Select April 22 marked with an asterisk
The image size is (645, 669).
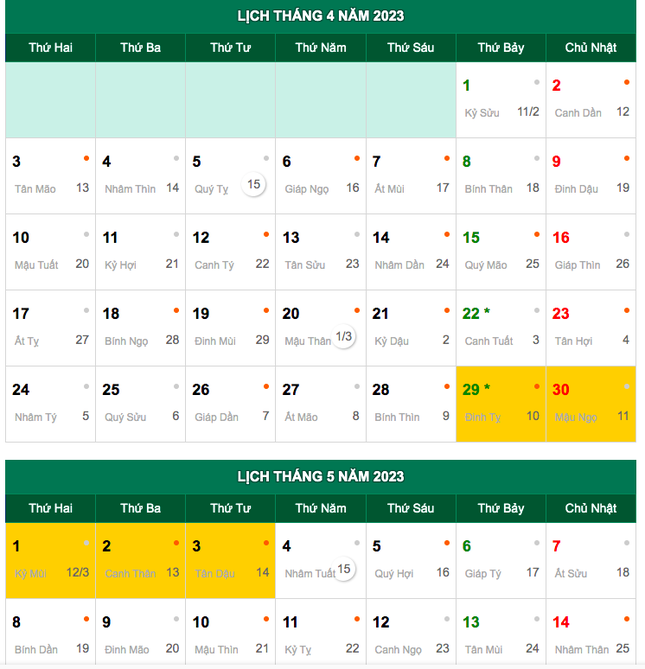tap(500, 327)
